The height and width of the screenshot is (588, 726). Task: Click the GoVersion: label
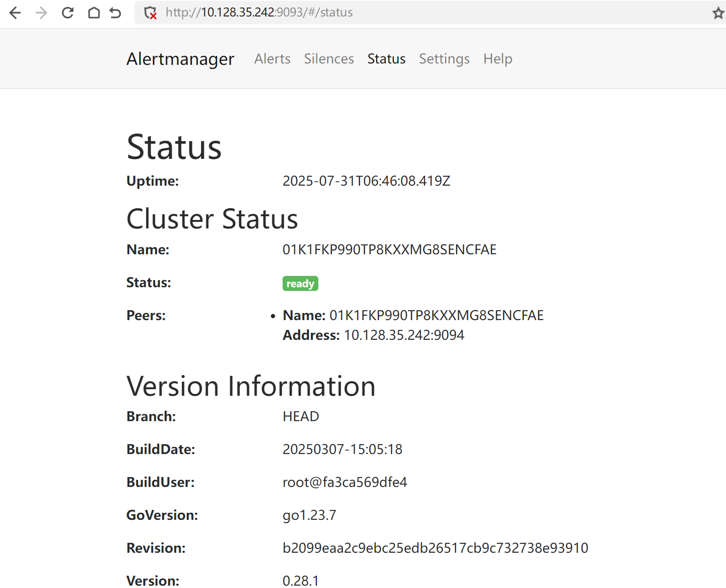tap(162, 515)
